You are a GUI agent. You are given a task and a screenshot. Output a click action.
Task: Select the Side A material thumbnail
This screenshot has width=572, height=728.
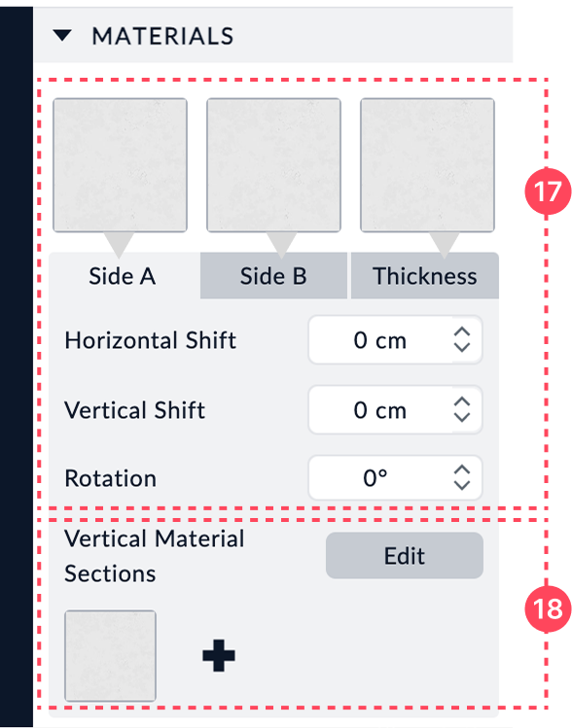point(120,165)
